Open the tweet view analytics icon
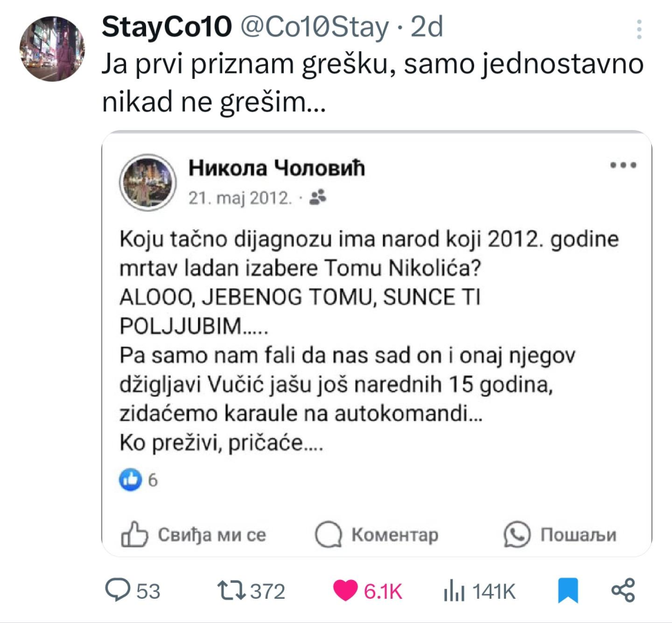This screenshot has width=672, height=623. (x=453, y=590)
